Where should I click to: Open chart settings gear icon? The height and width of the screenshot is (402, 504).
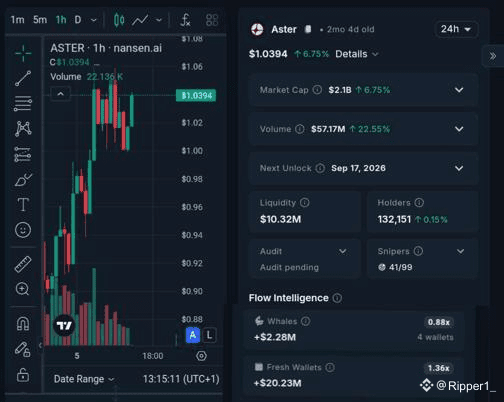pos(201,356)
